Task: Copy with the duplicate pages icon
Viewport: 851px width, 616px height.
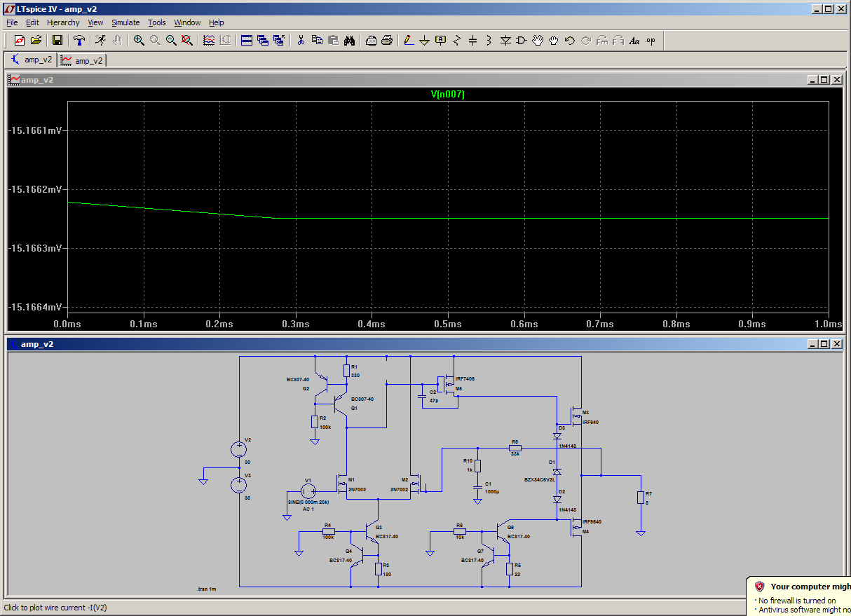Action: click(x=317, y=41)
